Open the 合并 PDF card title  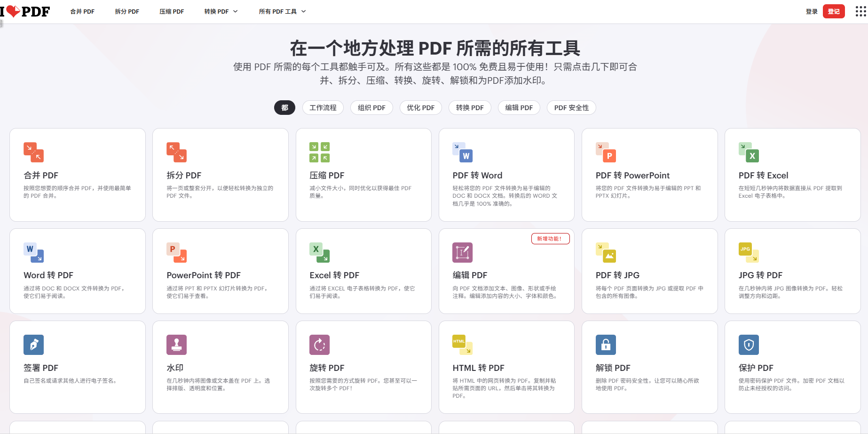[x=41, y=176]
